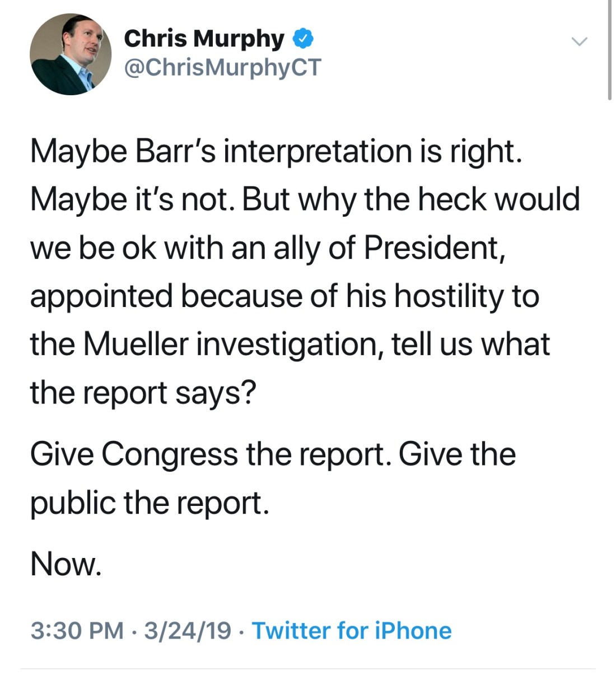The height and width of the screenshot is (679, 616).
Task: Open the Twitter for iPhone link
Action: 352,630
